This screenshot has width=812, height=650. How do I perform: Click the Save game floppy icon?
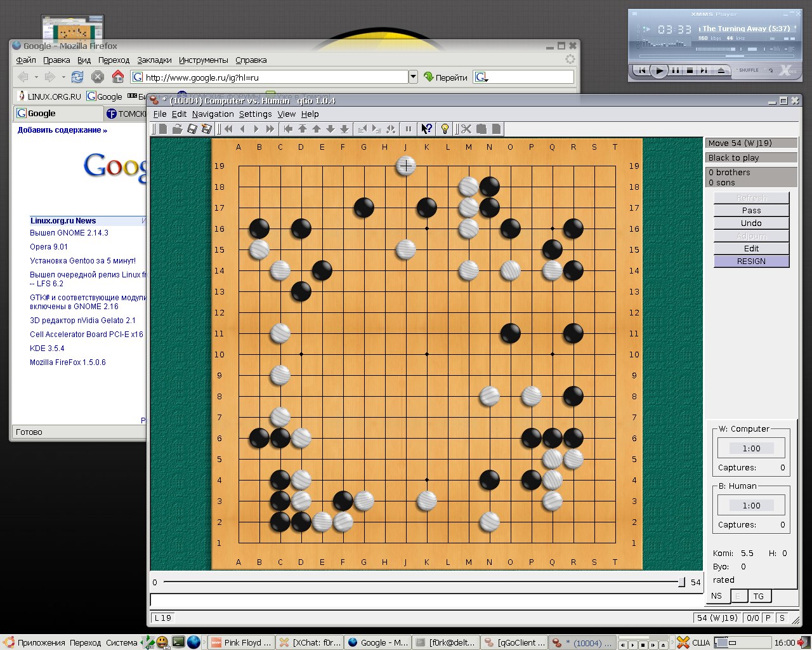pyautogui.click(x=192, y=129)
